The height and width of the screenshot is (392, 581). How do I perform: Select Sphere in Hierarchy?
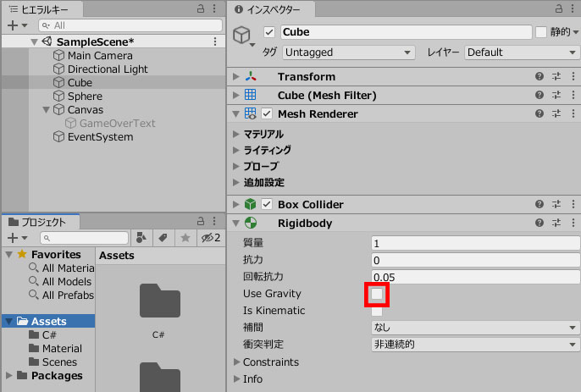[x=85, y=97]
